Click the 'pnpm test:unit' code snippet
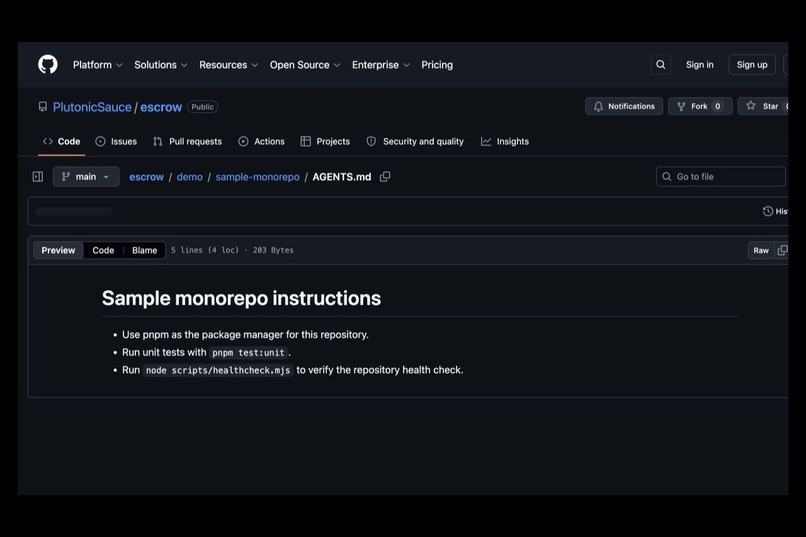Viewport: 806px width, 537px height. point(248,353)
